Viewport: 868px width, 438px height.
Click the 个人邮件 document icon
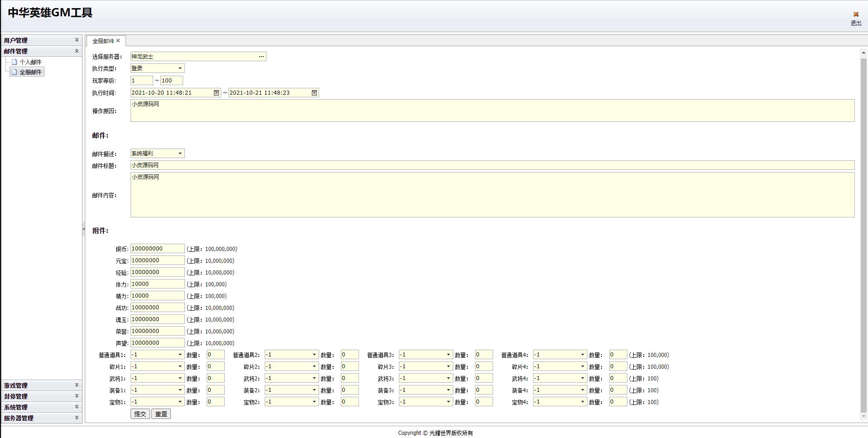click(x=15, y=62)
